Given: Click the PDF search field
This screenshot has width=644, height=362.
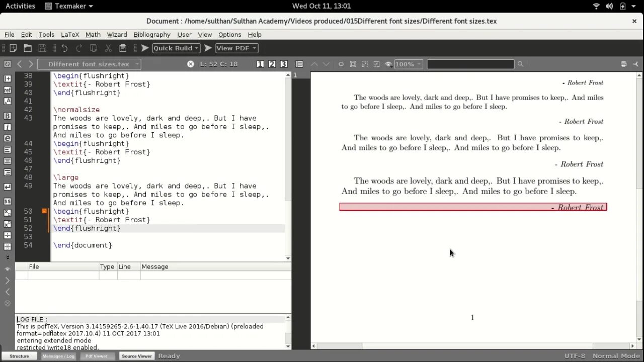Looking at the screenshot, I should (x=470, y=64).
